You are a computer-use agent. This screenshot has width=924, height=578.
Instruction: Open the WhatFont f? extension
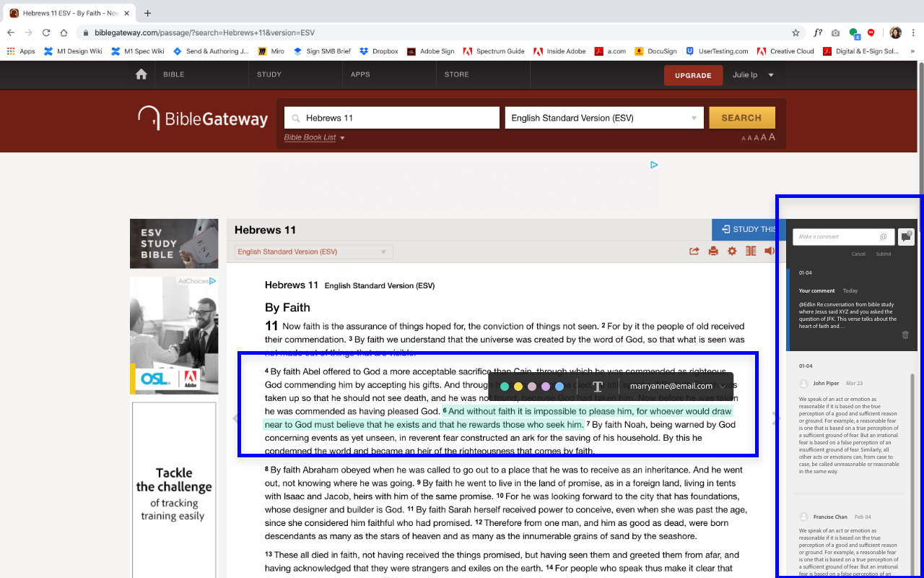(x=818, y=33)
